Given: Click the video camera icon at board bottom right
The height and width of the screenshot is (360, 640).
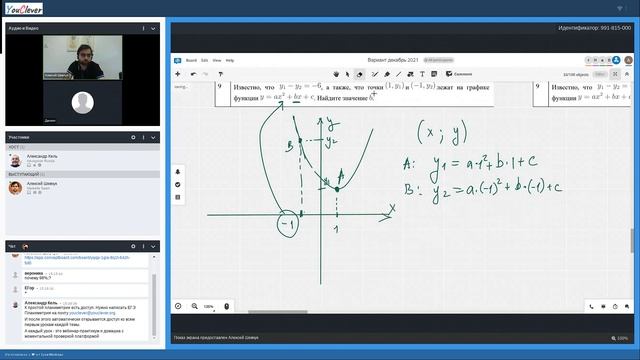Looking at the screenshot, I should point(603,307).
